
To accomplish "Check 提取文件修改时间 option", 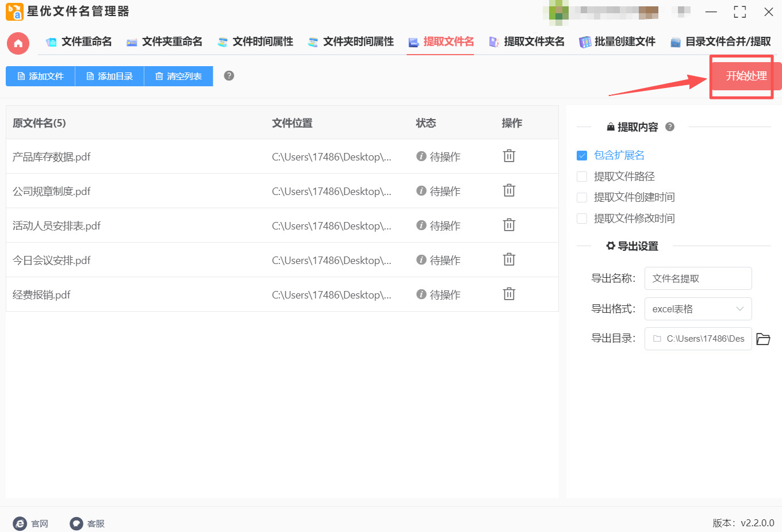I will click(581, 218).
